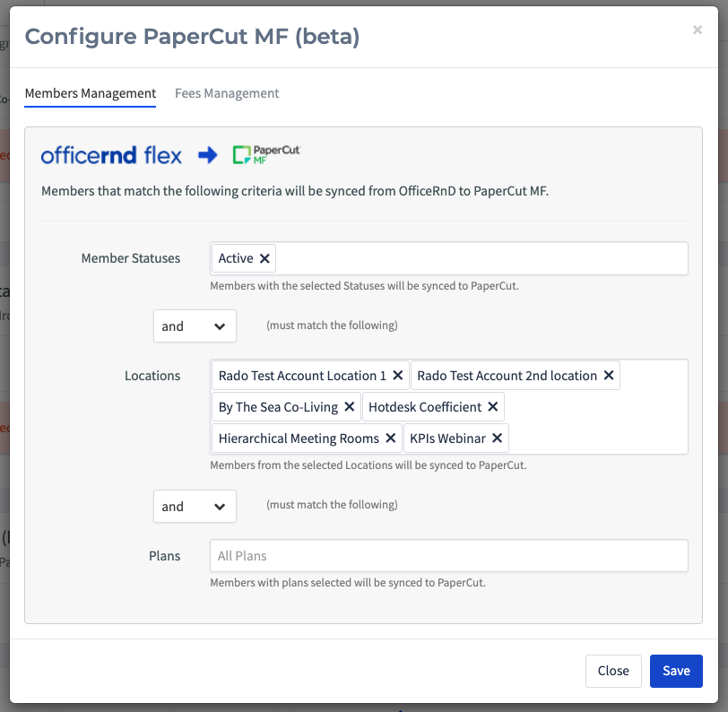Image resolution: width=728 pixels, height=712 pixels.
Task: Click 'KPIs Webinar' tag text
Action: tap(447, 438)
